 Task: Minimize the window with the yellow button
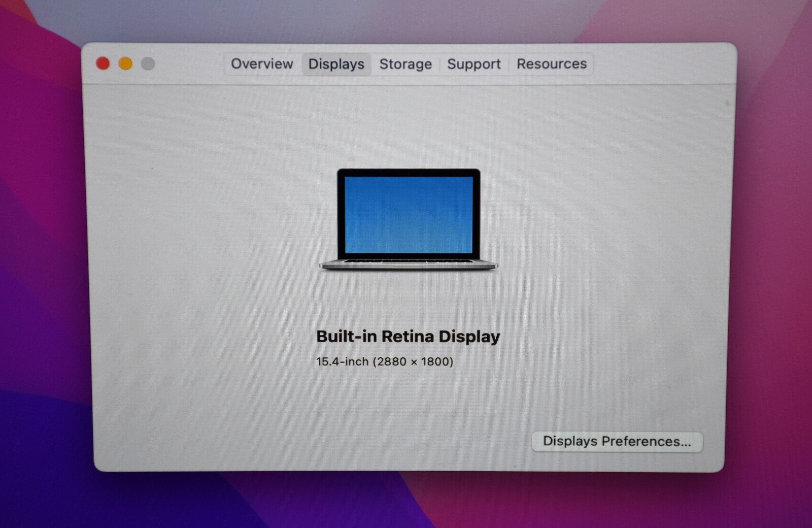[x=125, y=63]
